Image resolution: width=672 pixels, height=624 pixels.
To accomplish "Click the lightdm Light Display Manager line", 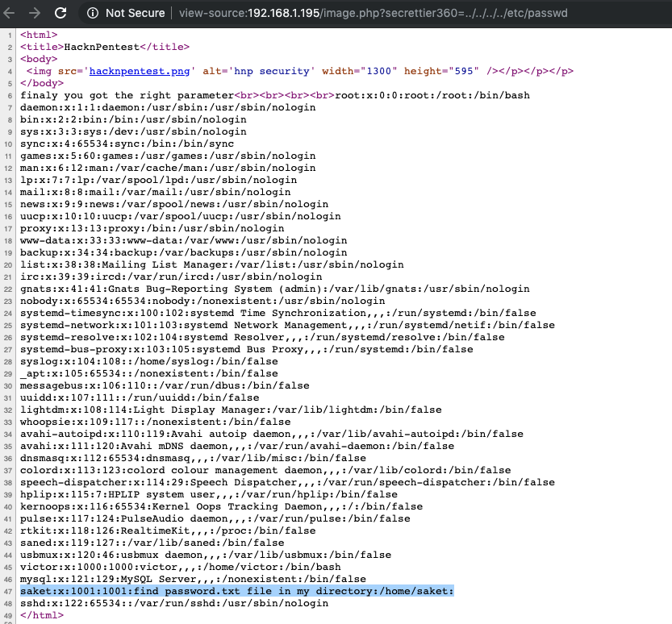I will [x=231, y=410].
